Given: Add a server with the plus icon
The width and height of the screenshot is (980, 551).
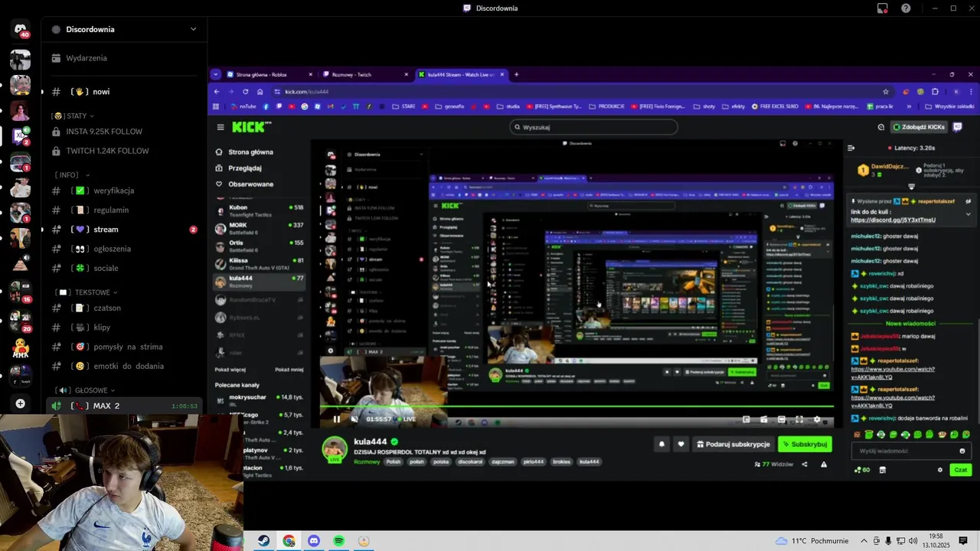Looking at the screenshot, I should 21,403.
